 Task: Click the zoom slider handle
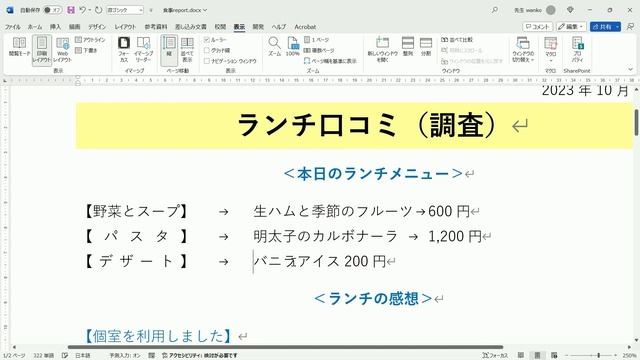(598, 356)
